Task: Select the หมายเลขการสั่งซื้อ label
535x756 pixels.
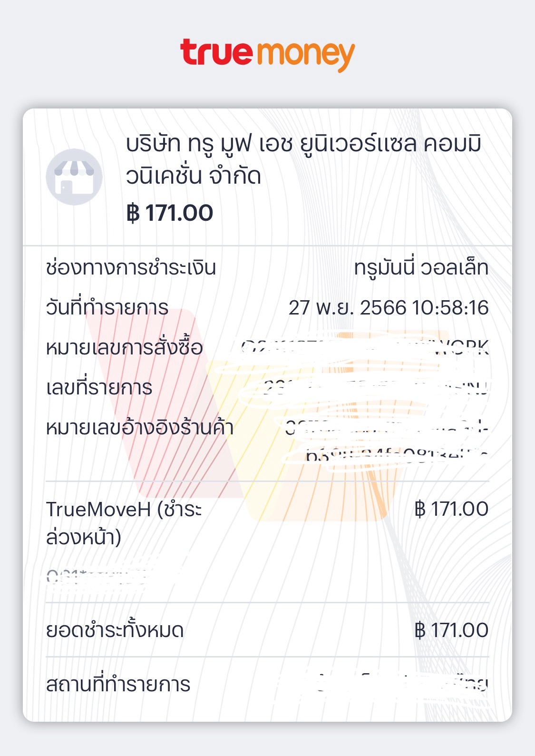Action: 124,348
